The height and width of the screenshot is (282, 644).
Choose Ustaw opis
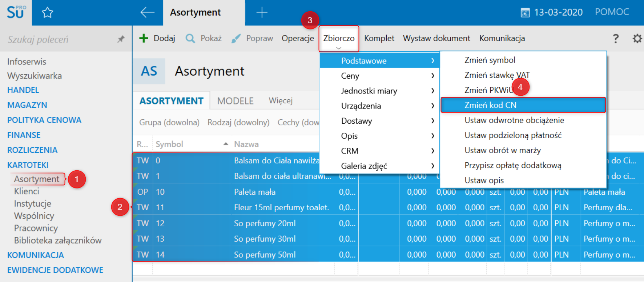tap(523, 180)
